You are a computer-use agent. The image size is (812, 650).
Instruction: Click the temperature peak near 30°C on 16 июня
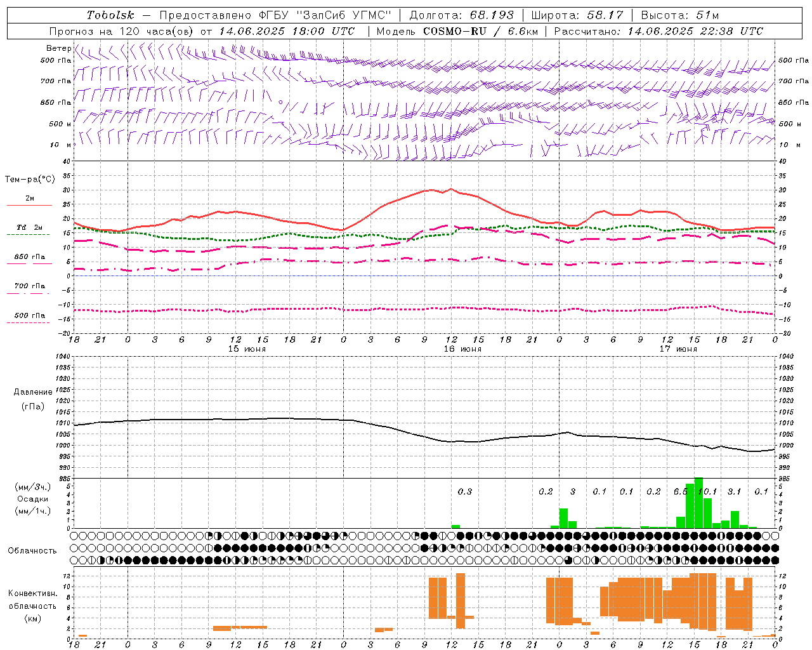(x=450, y=189)
